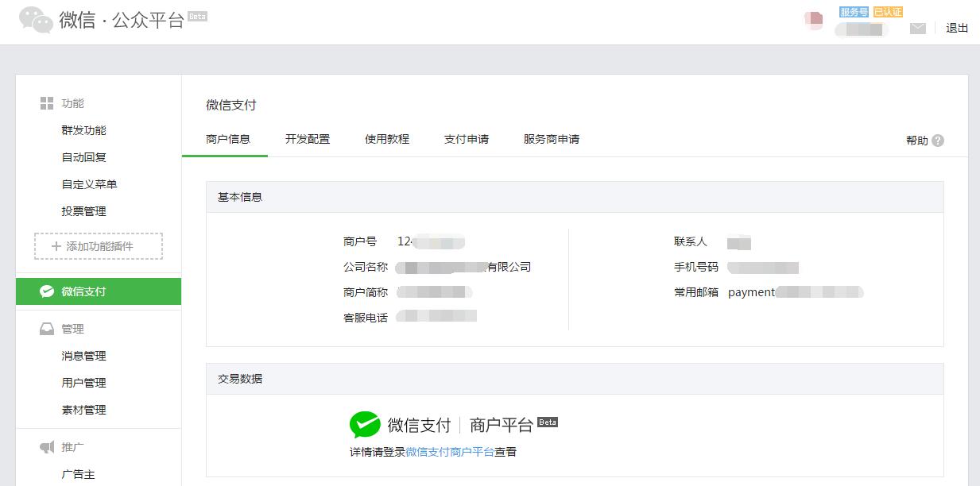Image resolution: width=980 pixels, height=486 pixels.
Task: Open the 使用教程 tab
Action: [x=387, y=139]
